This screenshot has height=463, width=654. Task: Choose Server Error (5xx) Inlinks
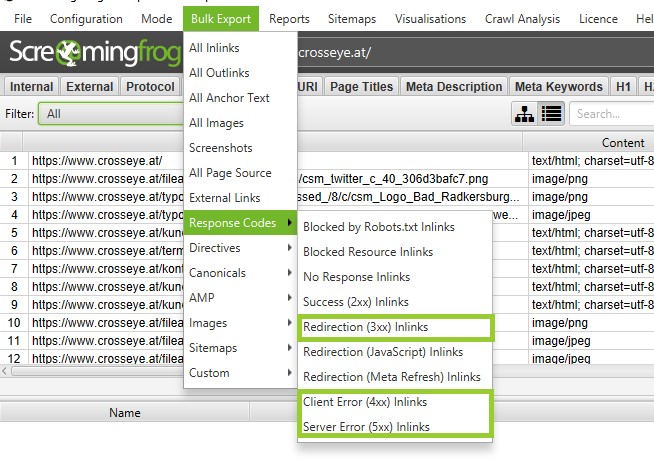tap(395, 427)
